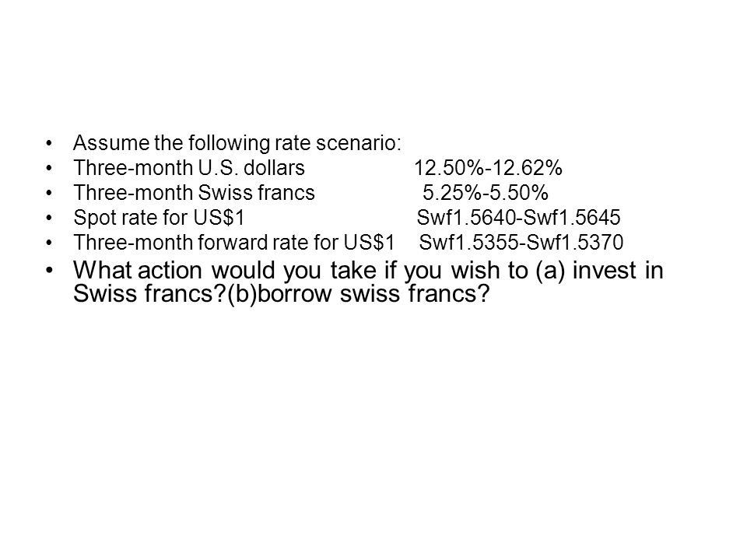Screen dimensions: 747x560
Task: Click 'Three-month forward rate for US$1' text
Action: click(234, 243)
